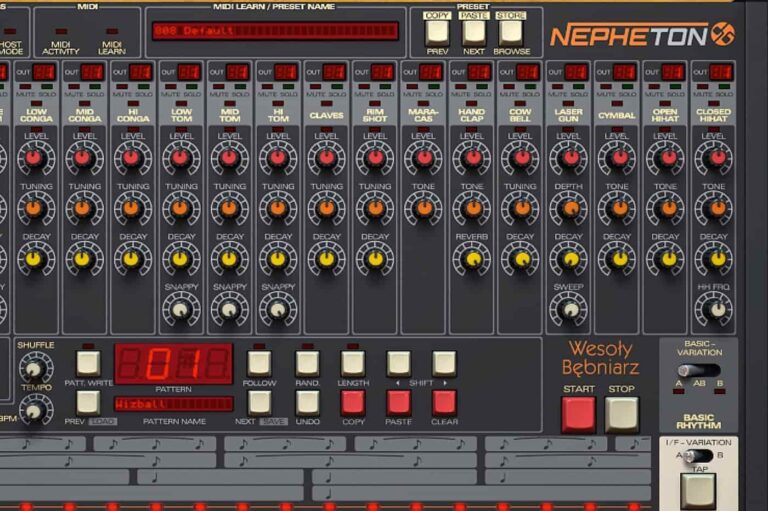Click the Pattern Name display field
768x511 pixels.
coord(172,404)
